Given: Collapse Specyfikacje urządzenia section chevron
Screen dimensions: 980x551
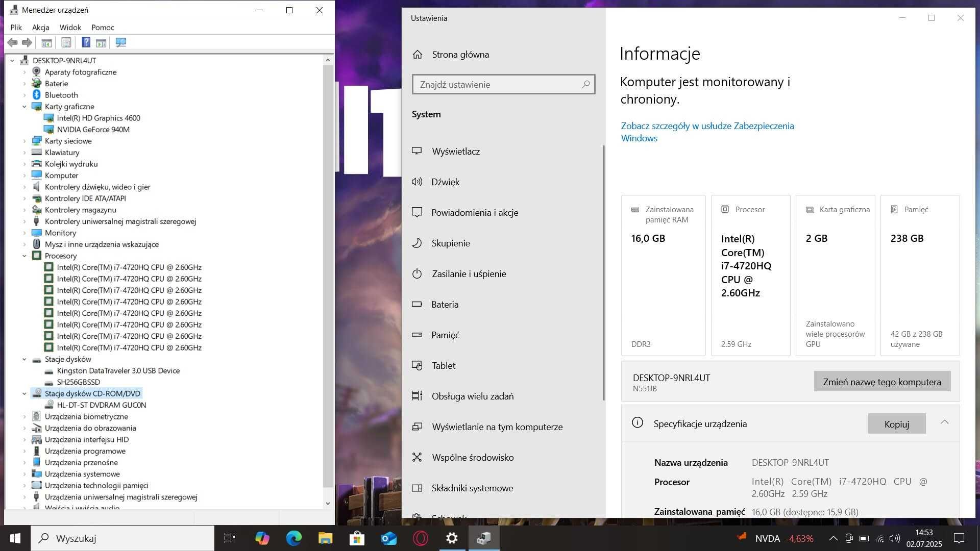Looking at the screenshot, I should pyautogui.click(x=945, y=422).
